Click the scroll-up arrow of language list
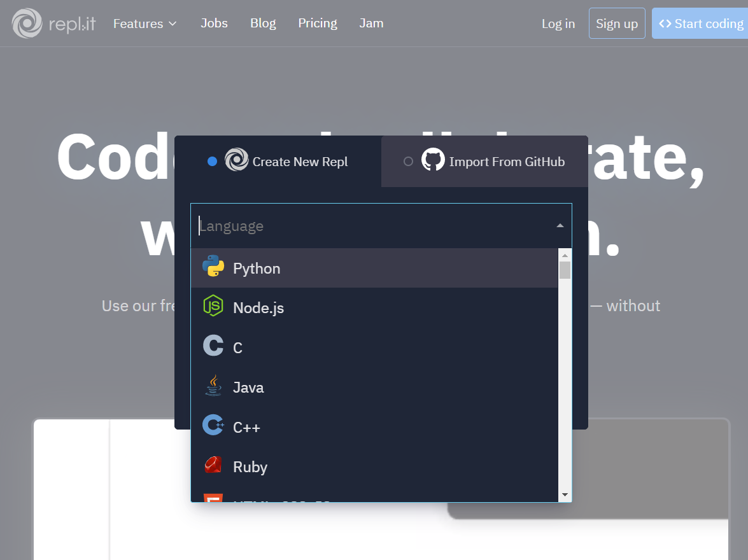Image resolution: width=748 pixels, height=560 pixels. coord(565,255)
